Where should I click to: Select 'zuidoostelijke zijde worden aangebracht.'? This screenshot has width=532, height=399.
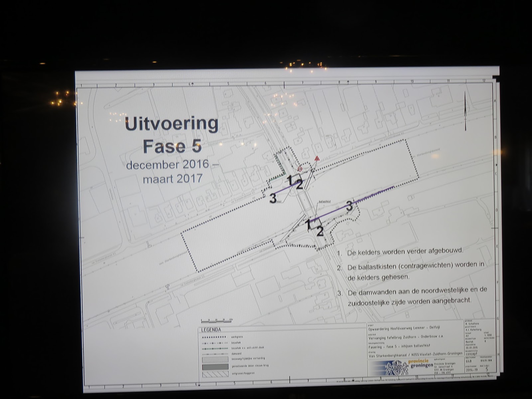[409, 301]
